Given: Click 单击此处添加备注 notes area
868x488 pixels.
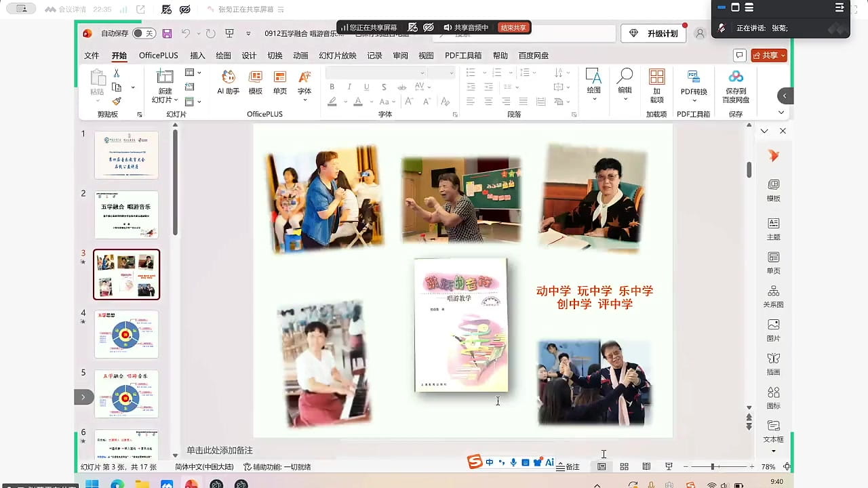Looking at the screenshot, I should [x=220, y=450].
